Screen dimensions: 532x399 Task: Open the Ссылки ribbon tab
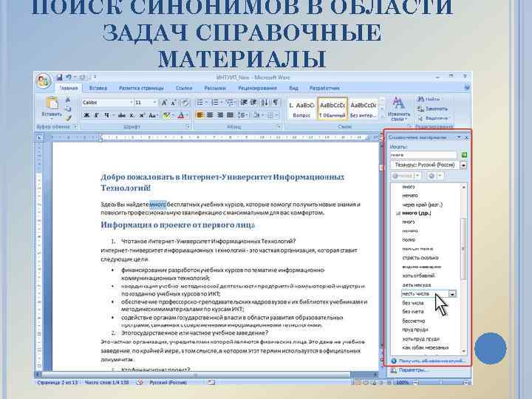click(x=184, y=88)
